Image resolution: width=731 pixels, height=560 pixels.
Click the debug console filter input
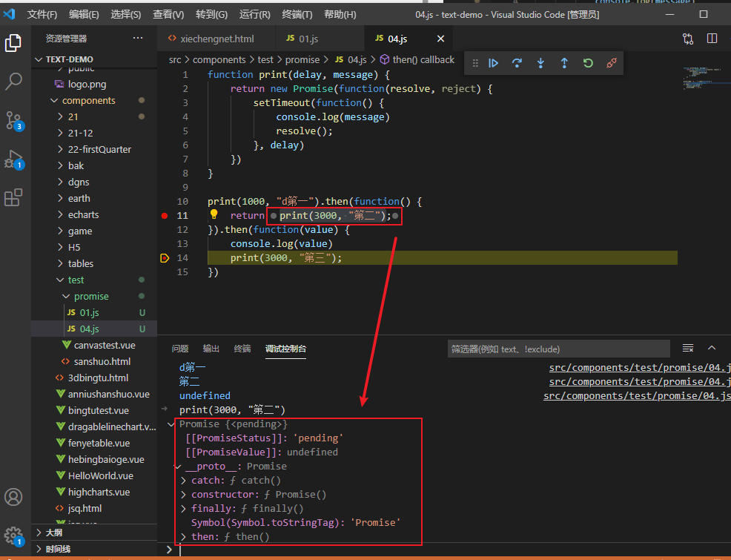click(558, 349)
